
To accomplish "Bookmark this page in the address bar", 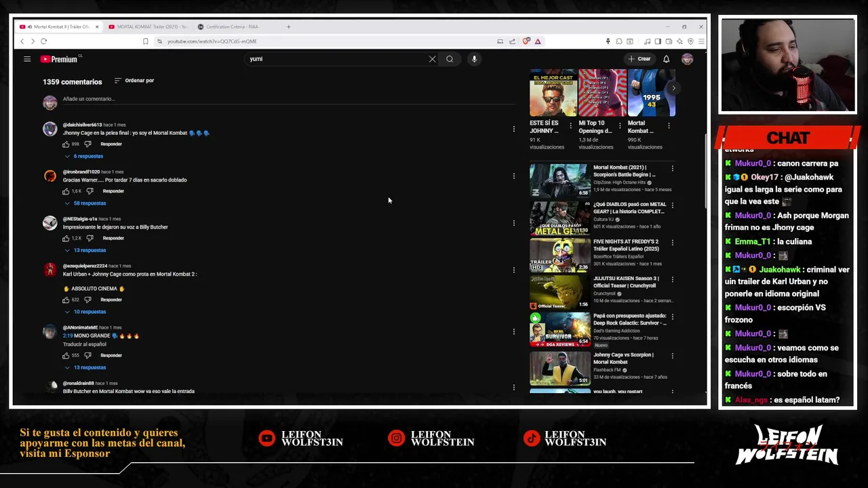I will [145, 41].
